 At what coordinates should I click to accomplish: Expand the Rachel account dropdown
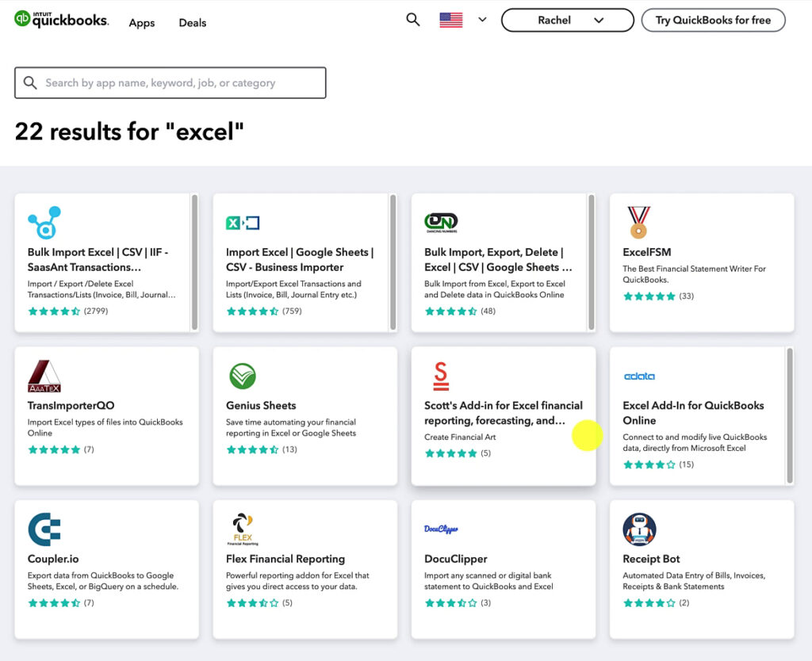point(567,20)
